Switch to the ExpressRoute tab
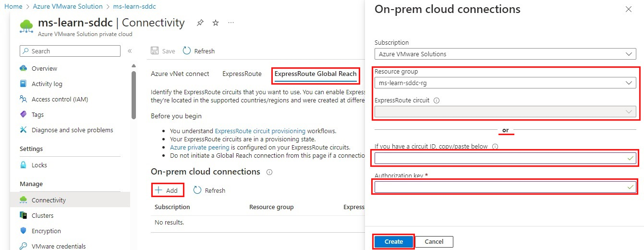Screen dimensions: 644x250 [242, 74]
